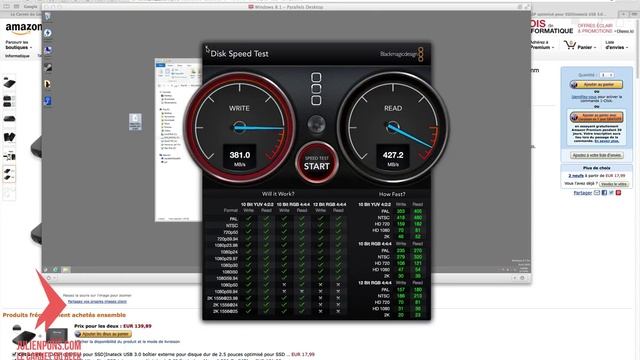Select the fourth product thumbnail
This screenshot has height=360, width=640.
pos(9,137)
